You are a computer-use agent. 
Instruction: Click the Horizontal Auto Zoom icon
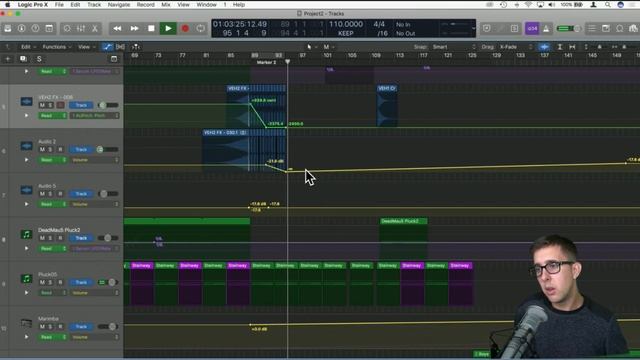[572, 47]
